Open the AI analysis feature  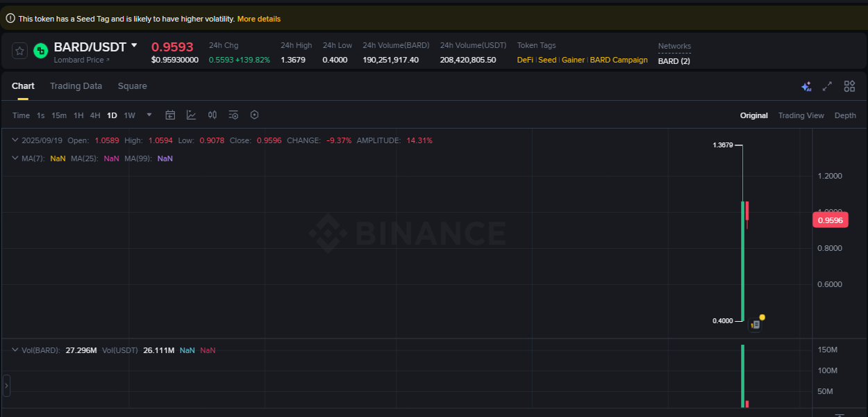[x=806, y=85]
